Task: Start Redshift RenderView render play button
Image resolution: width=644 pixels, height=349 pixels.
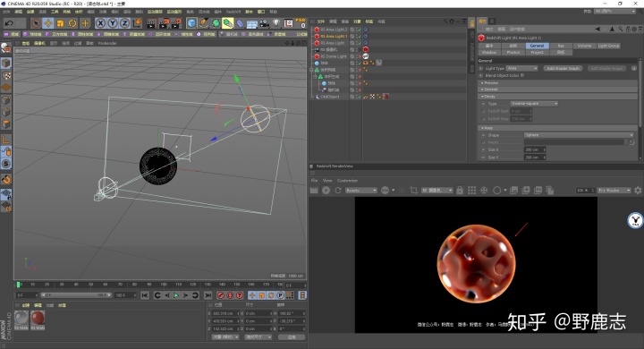Action: [326, 191]
